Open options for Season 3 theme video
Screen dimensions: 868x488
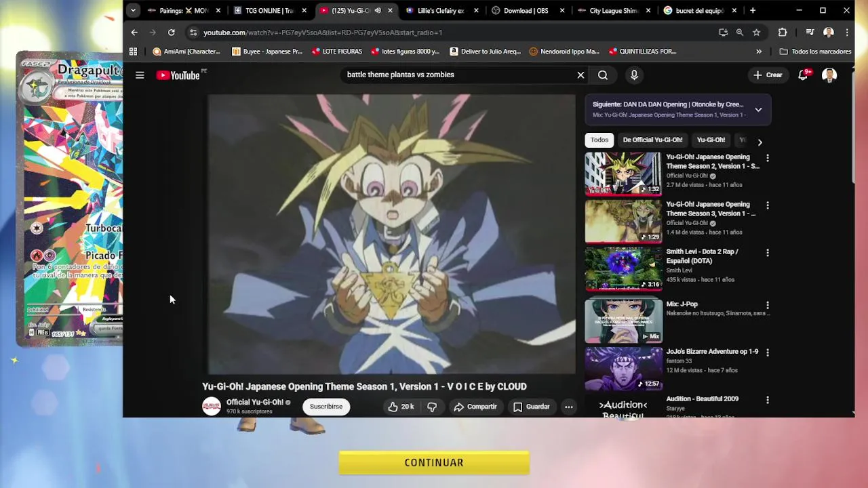(767, 205)
